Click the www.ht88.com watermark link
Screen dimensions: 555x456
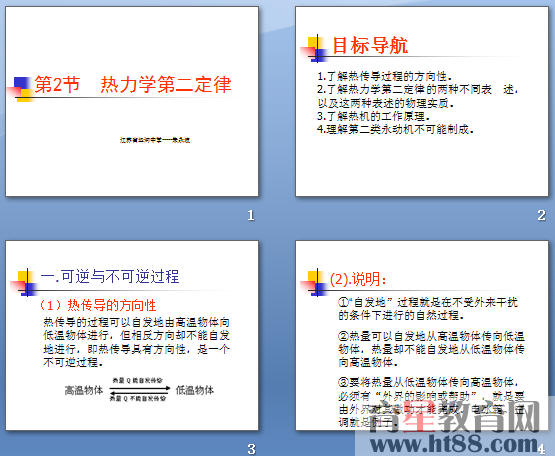pos(454,444)
